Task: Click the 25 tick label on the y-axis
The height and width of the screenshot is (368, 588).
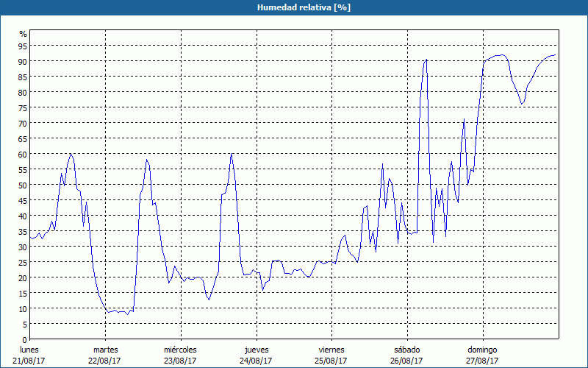Action: [23, 262]
